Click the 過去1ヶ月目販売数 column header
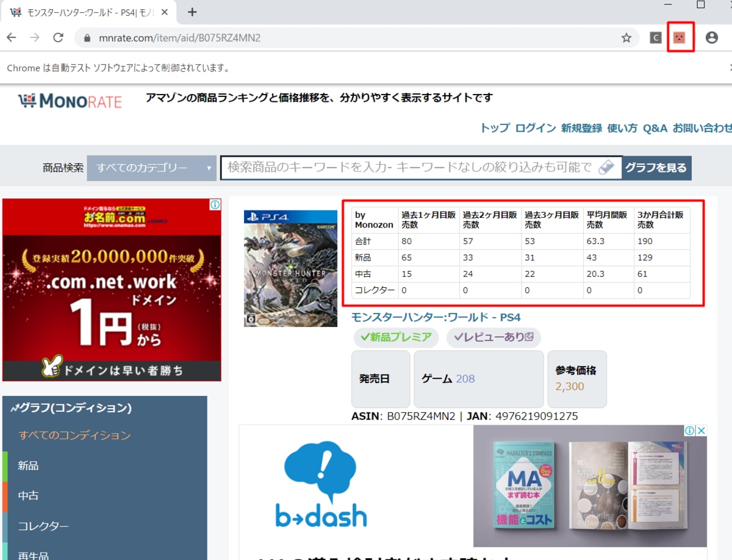 pos(429,220)
